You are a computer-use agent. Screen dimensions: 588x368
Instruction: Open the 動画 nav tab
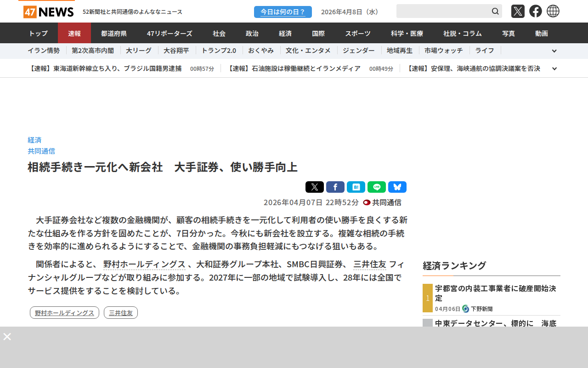pyautogui.click(x=542, y=33)
